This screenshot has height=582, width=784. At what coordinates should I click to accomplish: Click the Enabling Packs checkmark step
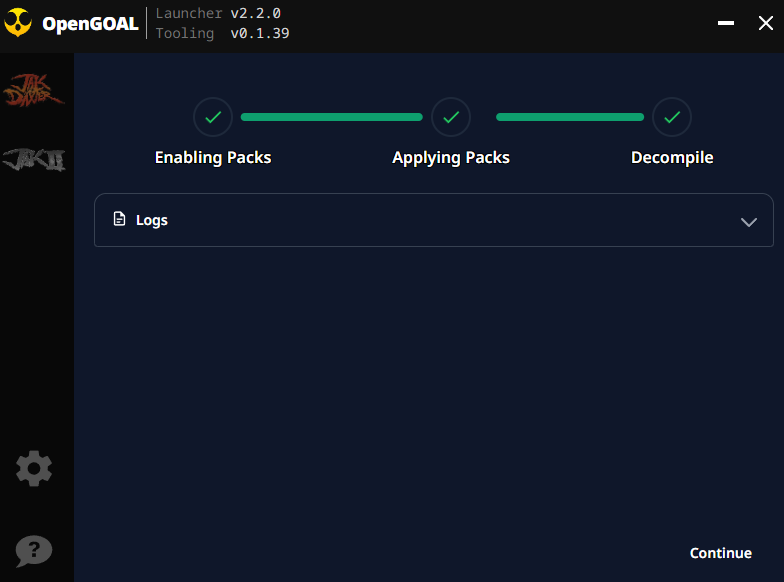coord(213,117)
